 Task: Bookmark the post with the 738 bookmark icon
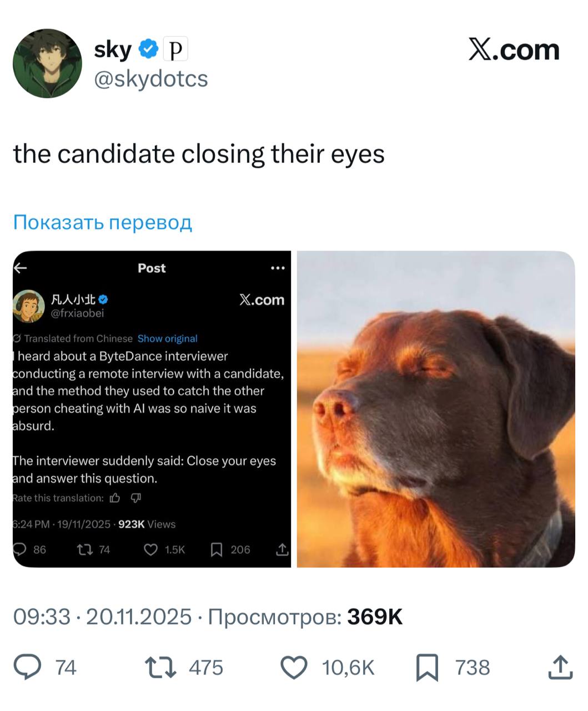point(428,667)
